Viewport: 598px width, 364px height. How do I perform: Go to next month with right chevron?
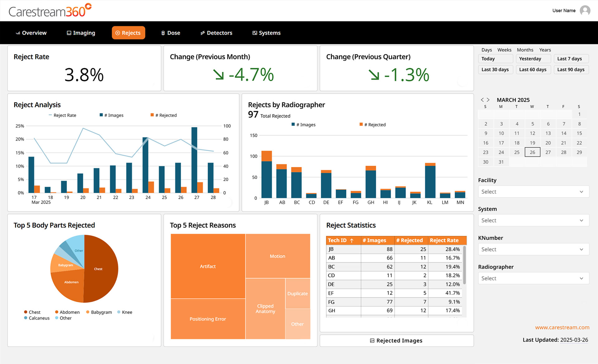(x=488, y=100)
